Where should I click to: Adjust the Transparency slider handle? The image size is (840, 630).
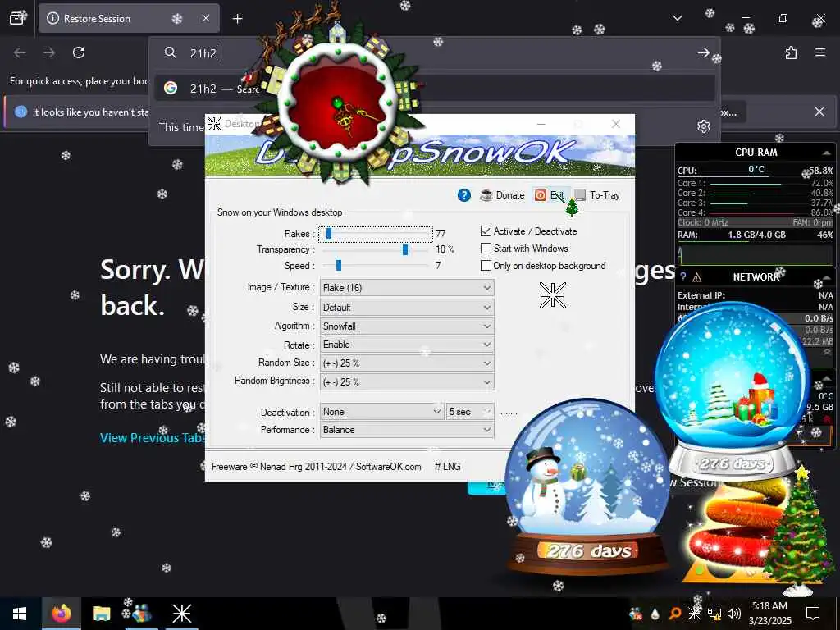point(405,249)
